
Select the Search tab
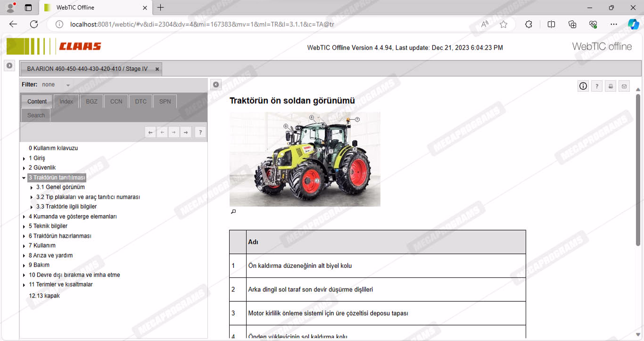tap(36, 115)
